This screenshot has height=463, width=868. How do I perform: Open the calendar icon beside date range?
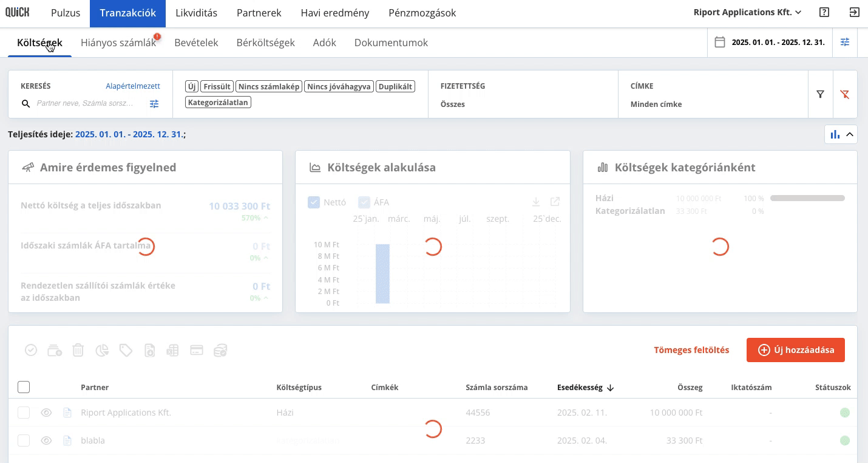tap(720, 43)
